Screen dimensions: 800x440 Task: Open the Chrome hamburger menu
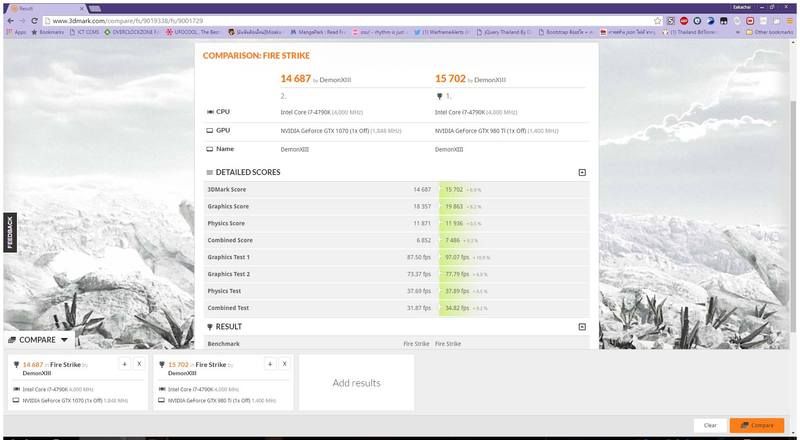coord(789,21)
